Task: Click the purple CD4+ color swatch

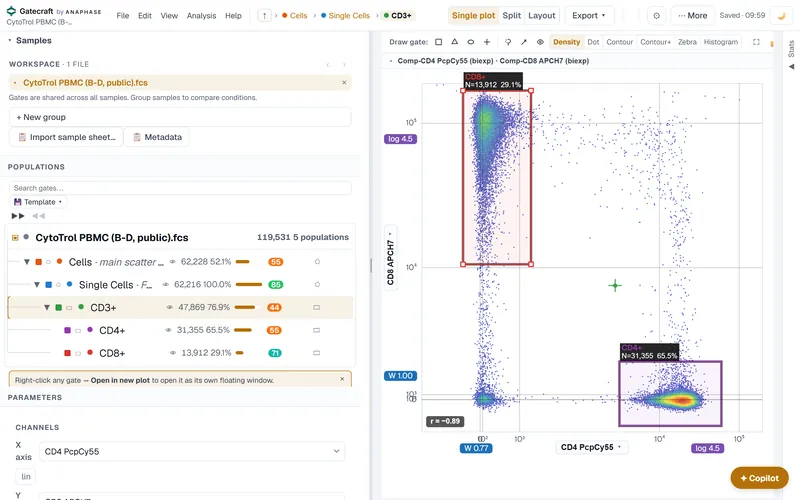Action: (x=67, y=330)
